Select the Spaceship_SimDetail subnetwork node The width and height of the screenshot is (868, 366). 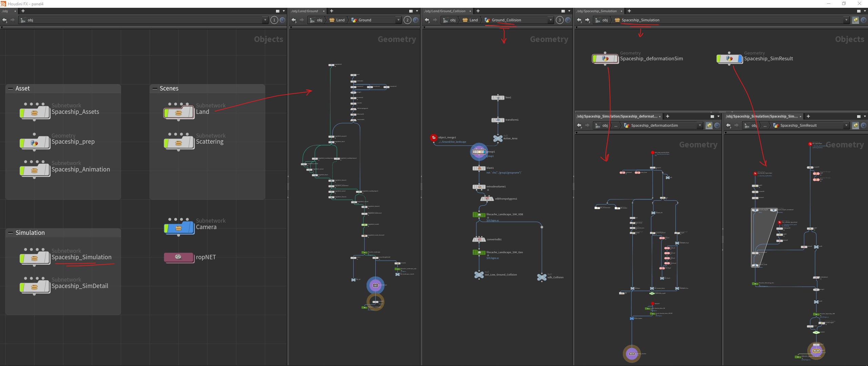tap(35, 287)
